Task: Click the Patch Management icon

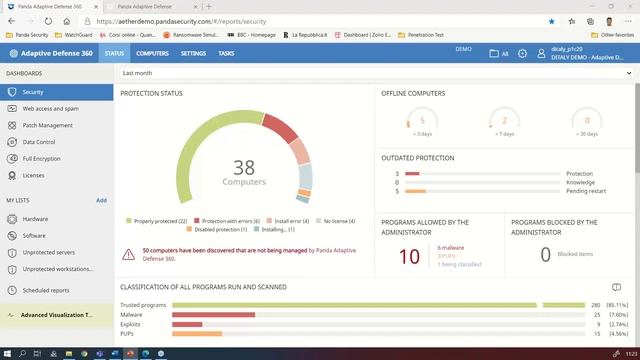Action: click(12, 125)
